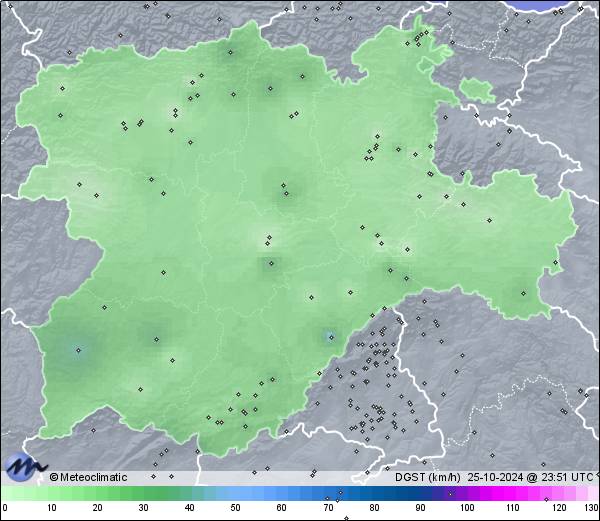Image resolution: width=600 pixels, height=521 pixels.
Task: Click the 70 value on legend scale
Action: [x=328, y=509]
